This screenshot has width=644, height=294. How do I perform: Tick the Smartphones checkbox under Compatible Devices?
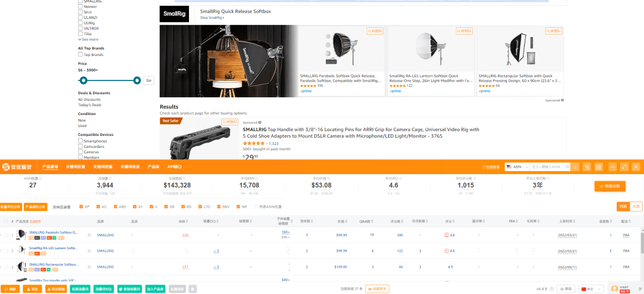[x=80, y=141]
